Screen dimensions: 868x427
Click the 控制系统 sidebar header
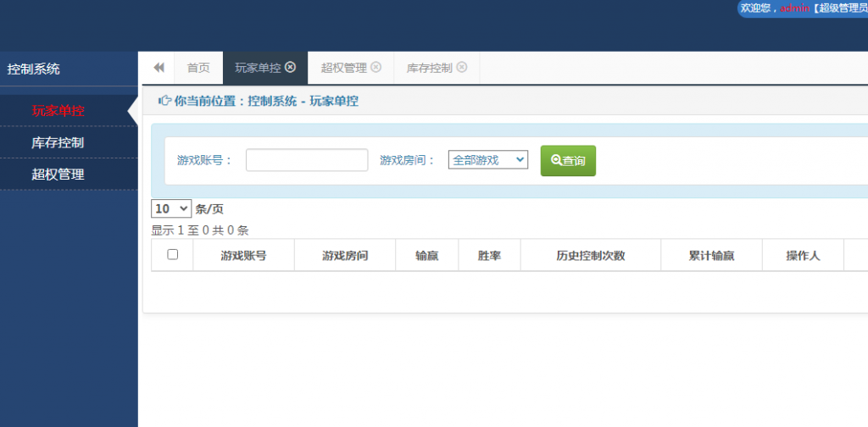coord(34,69)
